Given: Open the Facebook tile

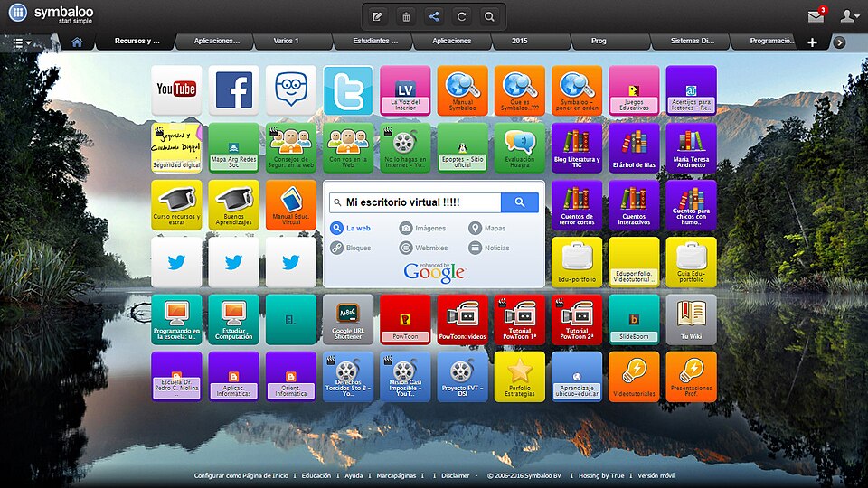Looking at the screenshot, I should 233,89.
